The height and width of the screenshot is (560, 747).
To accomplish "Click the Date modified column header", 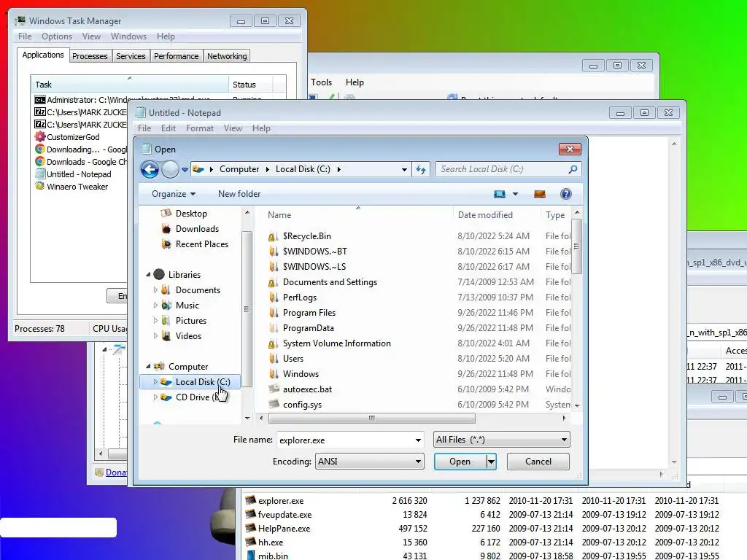I will click(x=496, y=215).
